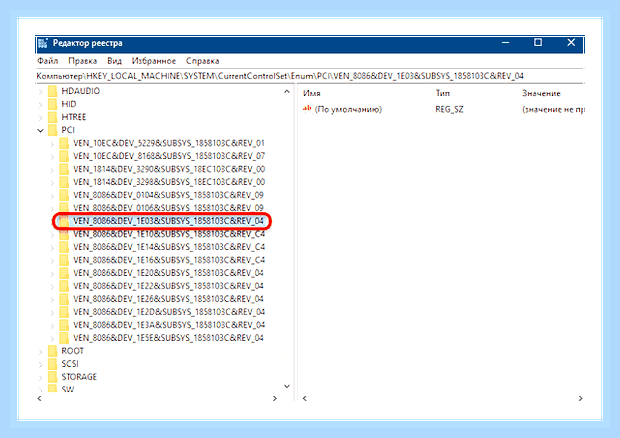Click folder icon of VEN_1814&DEV_3290
620x438 pixels.
click(64, 169)
